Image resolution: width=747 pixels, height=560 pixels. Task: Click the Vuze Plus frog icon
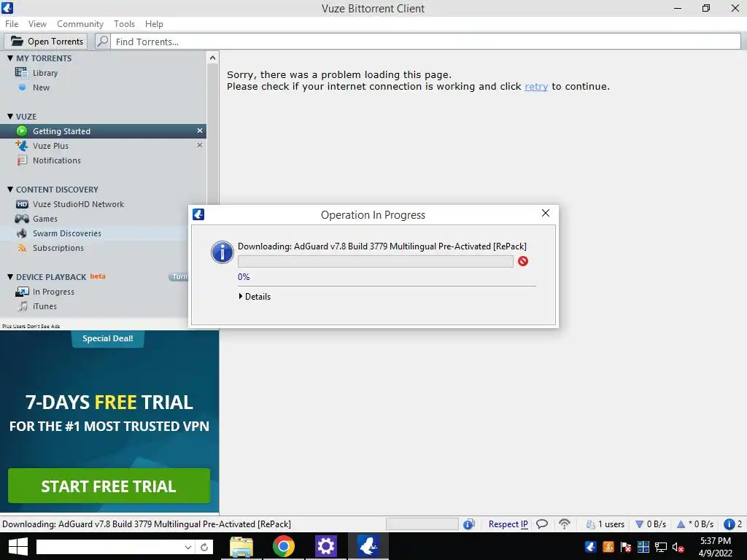[21, 145]
